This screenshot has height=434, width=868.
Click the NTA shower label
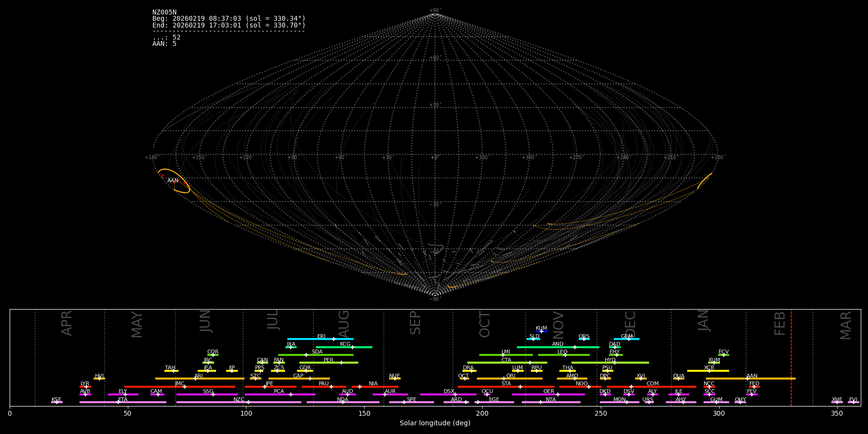pos(551,400)
